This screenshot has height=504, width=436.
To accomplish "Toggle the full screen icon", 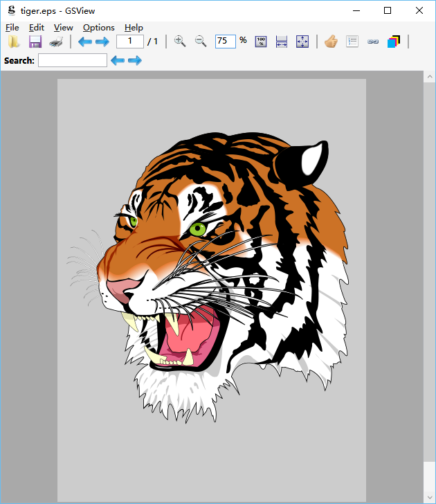I will (302, 42).
